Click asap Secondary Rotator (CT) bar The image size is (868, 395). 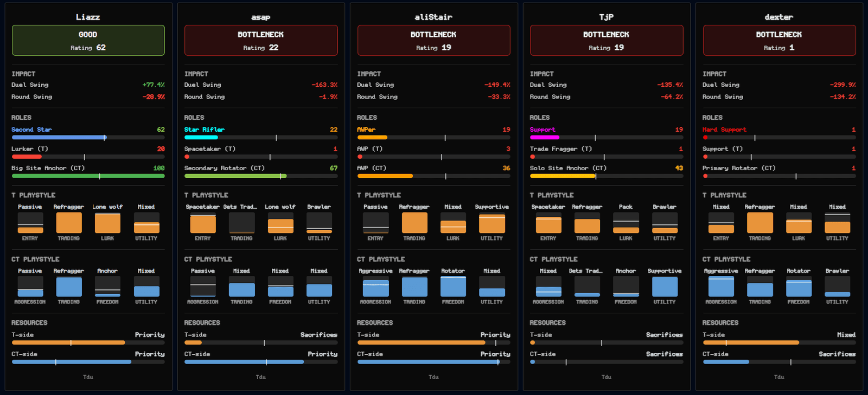pos(261,176)
